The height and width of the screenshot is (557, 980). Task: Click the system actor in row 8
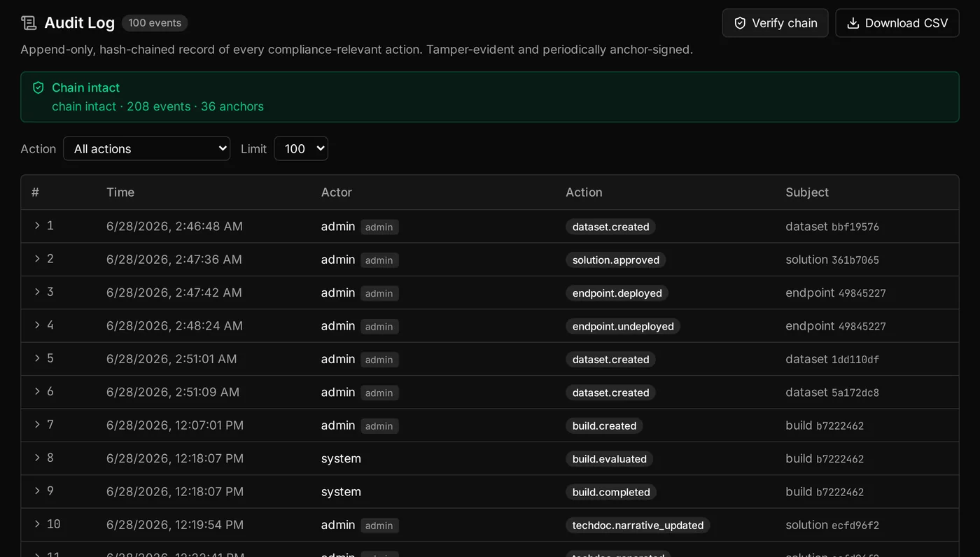point(341,459)
